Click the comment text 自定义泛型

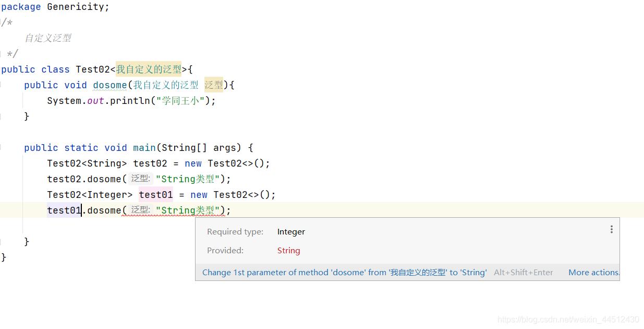48,38
